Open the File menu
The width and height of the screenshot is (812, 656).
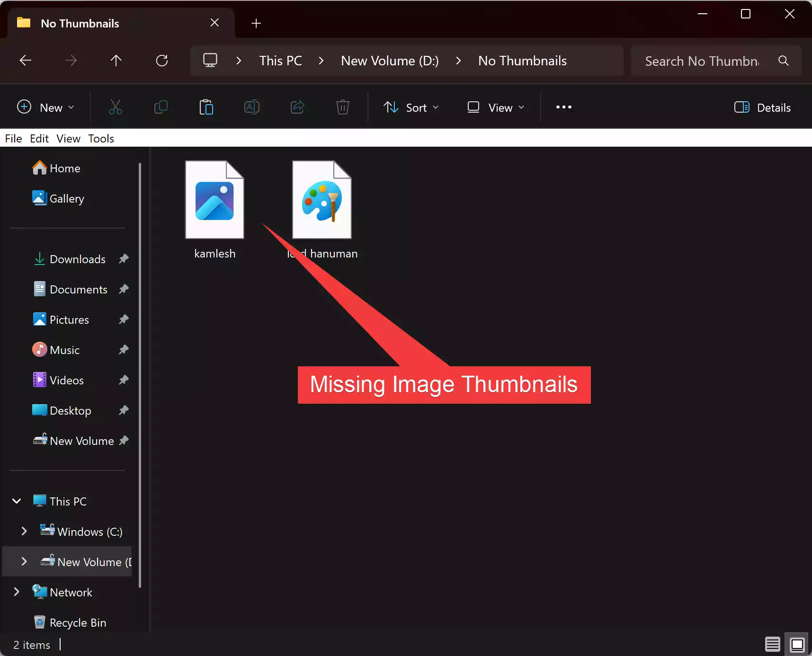coord(13,139)
